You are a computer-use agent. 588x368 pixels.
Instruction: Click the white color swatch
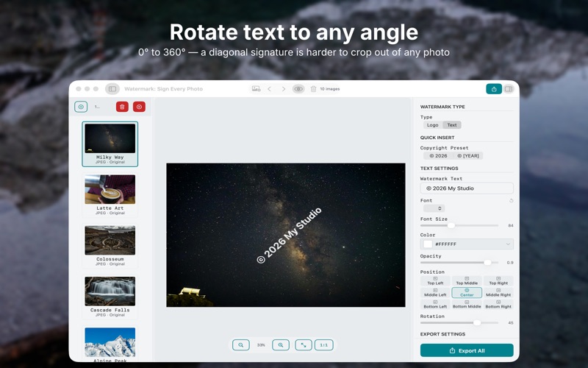pyautogui.click(x=428, y=244)
